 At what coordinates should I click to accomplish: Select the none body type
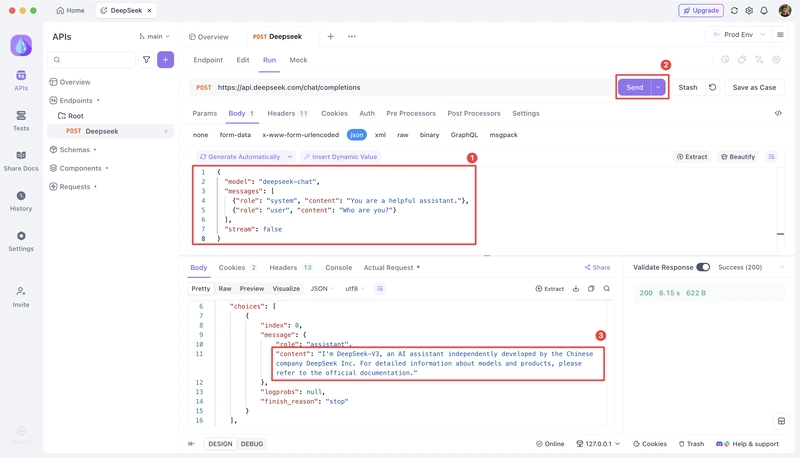pos(201,135)
